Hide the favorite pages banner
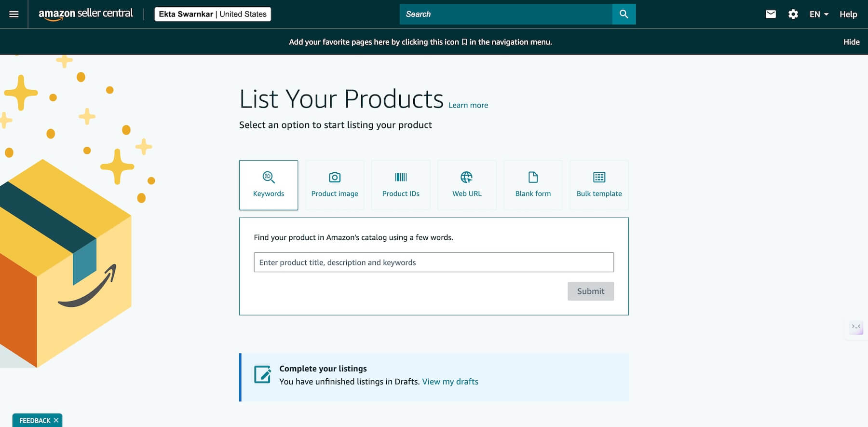 [x=851, y=42]
